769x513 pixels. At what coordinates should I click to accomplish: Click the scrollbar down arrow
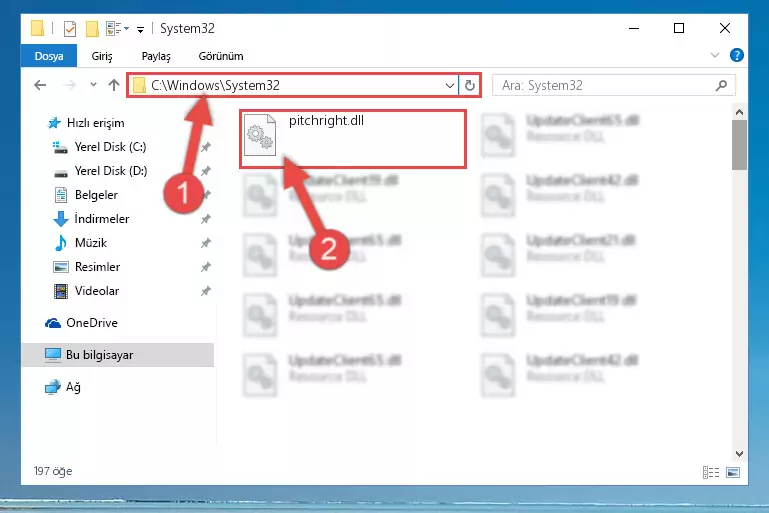pyautogui.click(x=739, y=454)
